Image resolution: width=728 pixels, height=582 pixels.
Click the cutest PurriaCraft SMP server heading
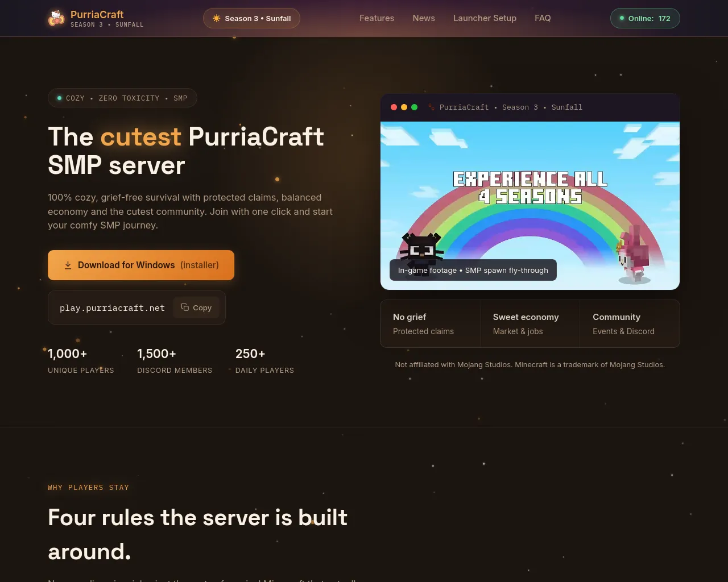coord(186,151)
